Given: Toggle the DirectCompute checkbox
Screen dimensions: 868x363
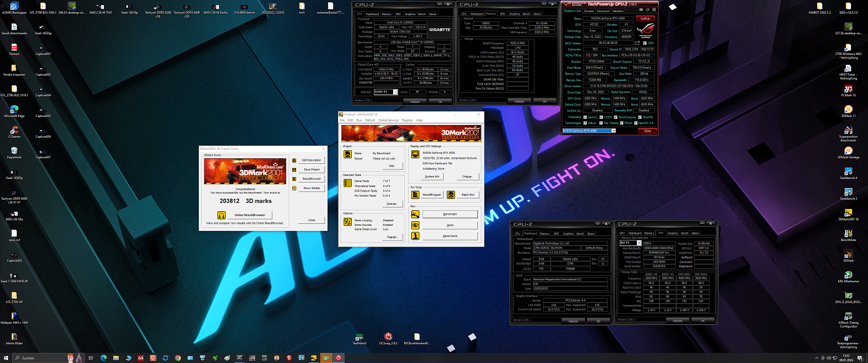Looking at the screenshot, I should click(x=616, y=117).
